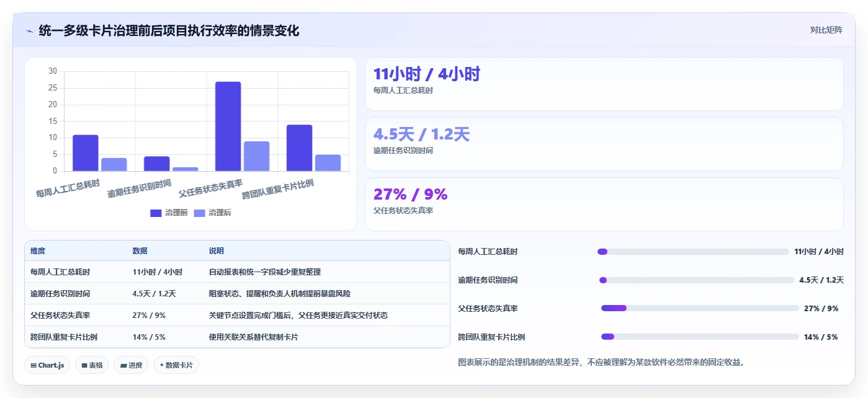Click the footnote starting 图表展示的是治理机制

tap(601, 362)
